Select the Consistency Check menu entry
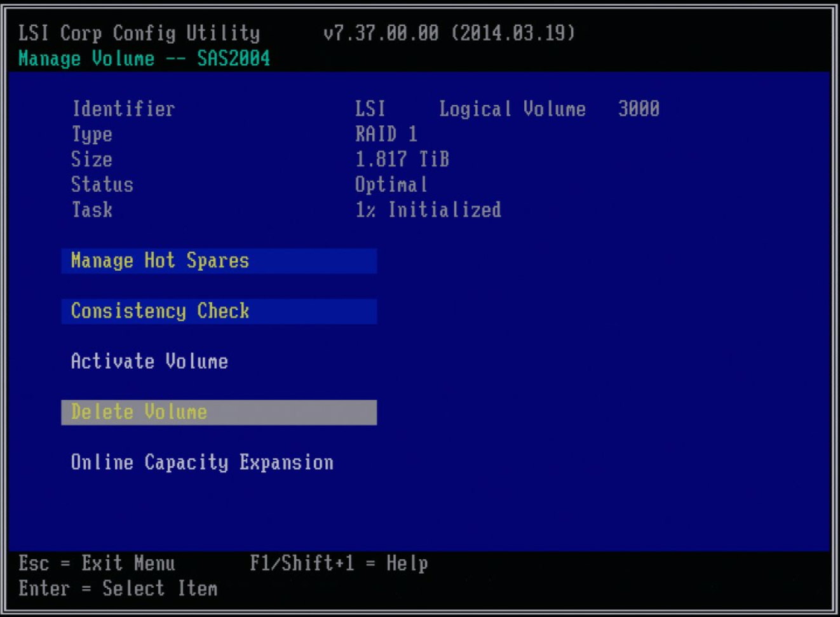Image resolution: width=840 pixels, height=617 pixels. coord(219,311)
